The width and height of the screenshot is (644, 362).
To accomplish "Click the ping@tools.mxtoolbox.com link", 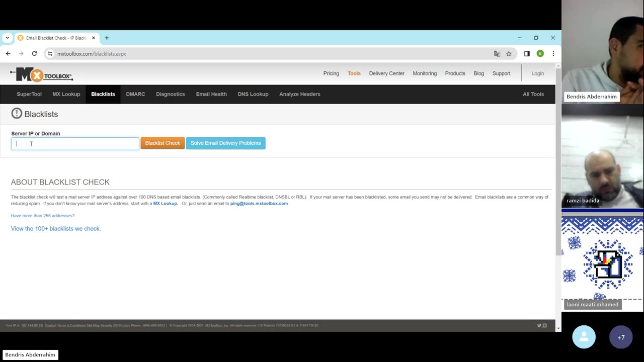I will point(259,204).
